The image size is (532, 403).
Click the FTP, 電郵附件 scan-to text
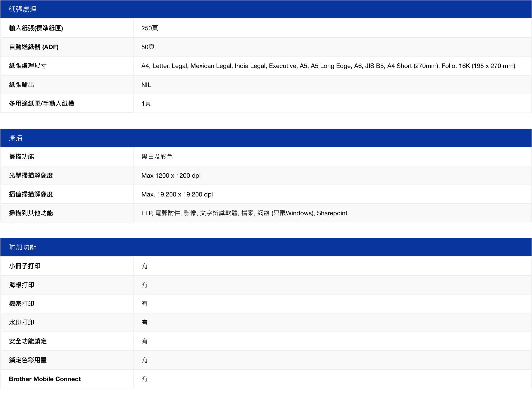[244, 213]
